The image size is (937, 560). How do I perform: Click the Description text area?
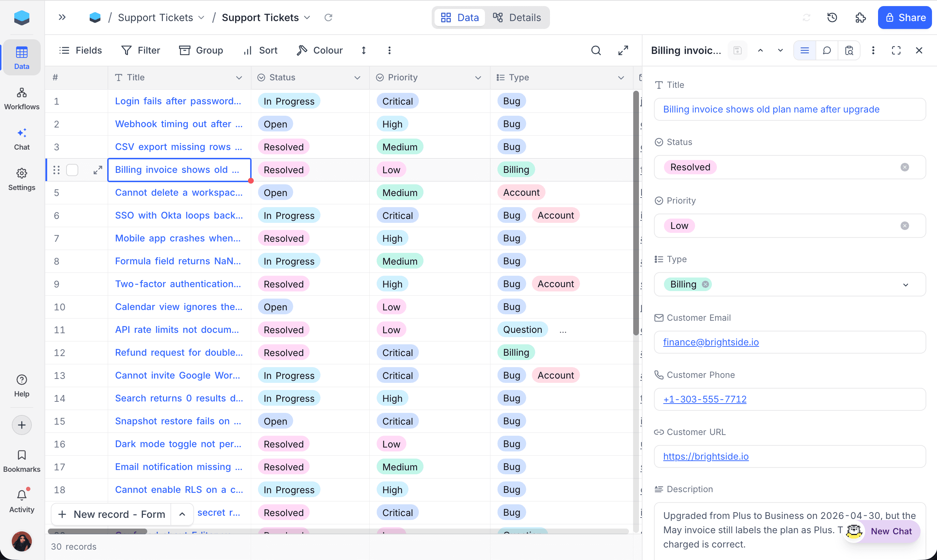click(x=789, y=530)
